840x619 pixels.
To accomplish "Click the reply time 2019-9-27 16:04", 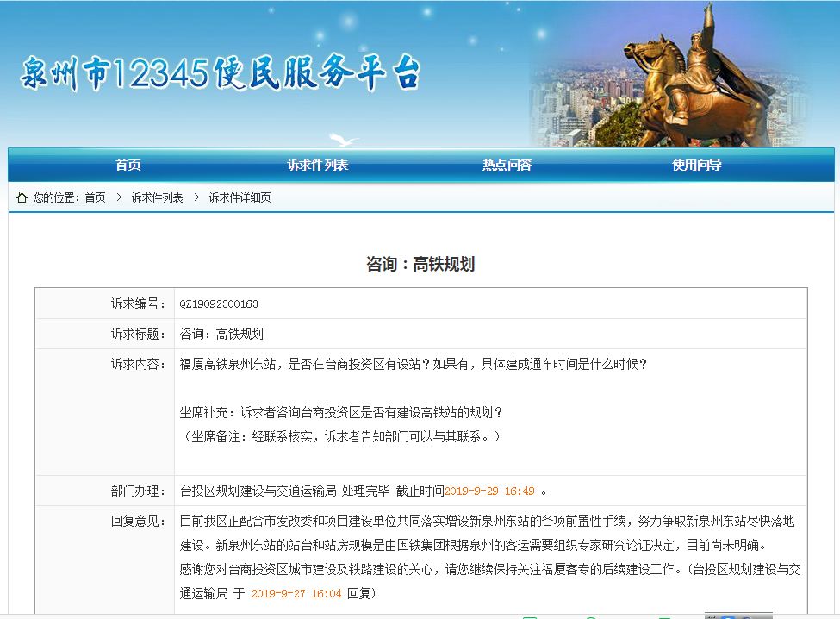I will point(296,593).
